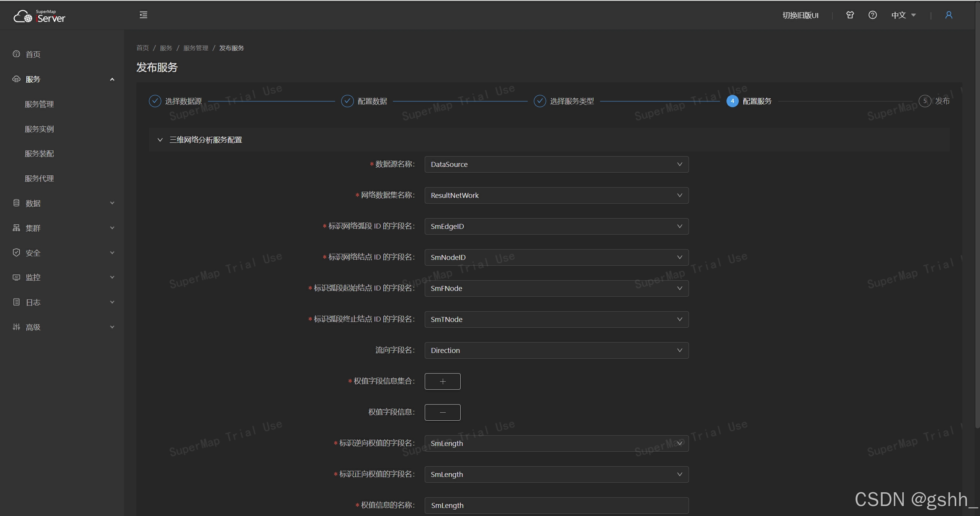Open the help question-mark icon
This screenshot has height=516, width=980.
click(x=872, y=15)
